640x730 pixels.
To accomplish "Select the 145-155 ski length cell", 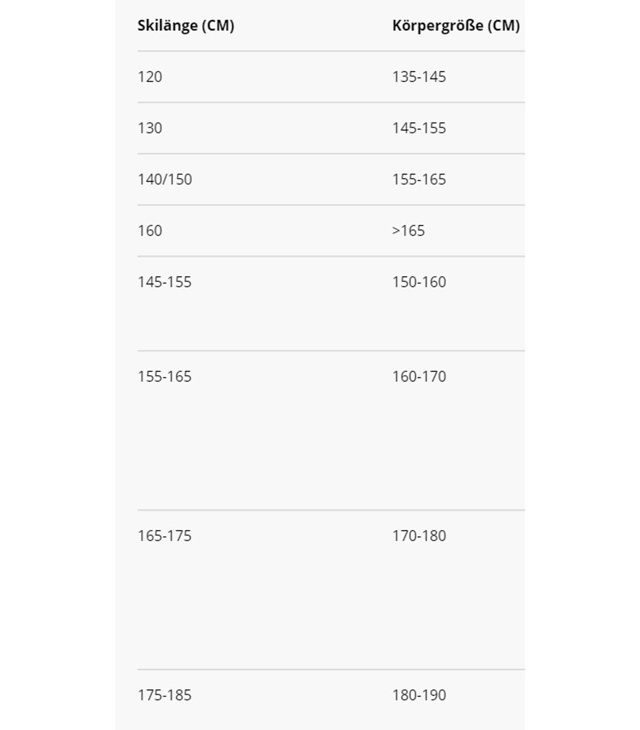I will click(x=165, y=282).
